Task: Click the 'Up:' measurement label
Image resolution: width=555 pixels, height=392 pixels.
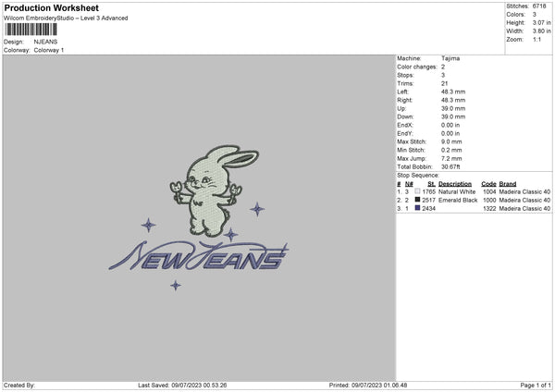Action: point(401,108)
